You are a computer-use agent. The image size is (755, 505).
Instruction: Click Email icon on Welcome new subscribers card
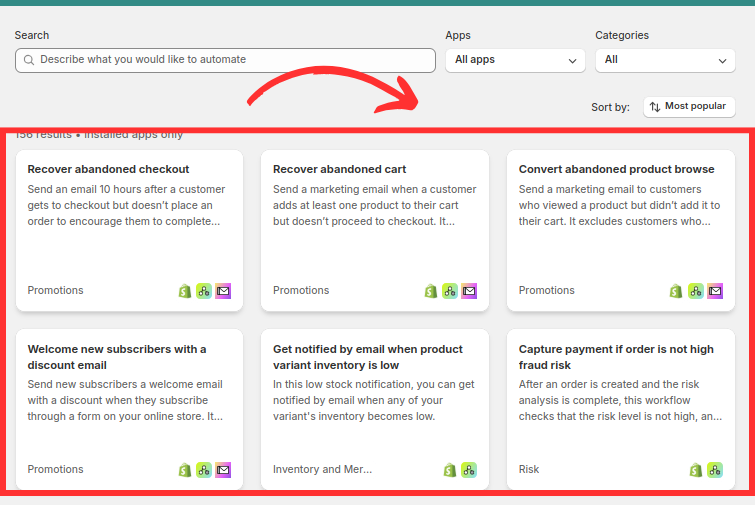(223, 470)
